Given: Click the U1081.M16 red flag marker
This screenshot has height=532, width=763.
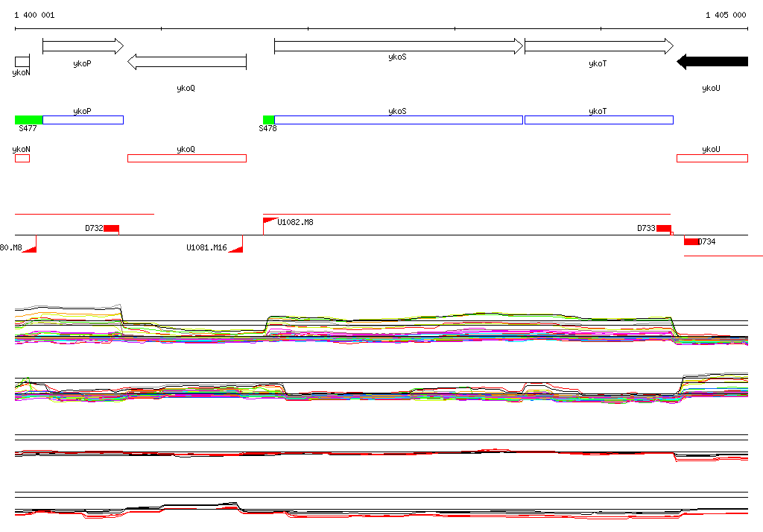Looking at the screenshot, I should click(x=236, y=249).
